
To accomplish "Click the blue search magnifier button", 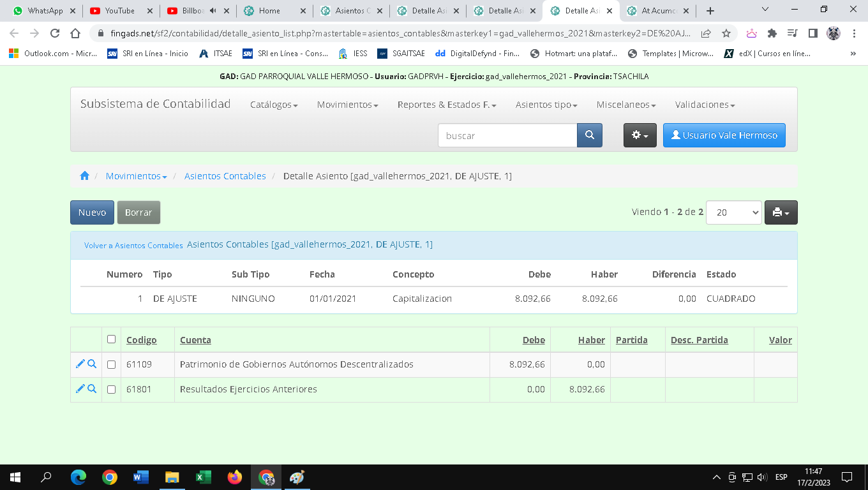I will click(589, 135).
